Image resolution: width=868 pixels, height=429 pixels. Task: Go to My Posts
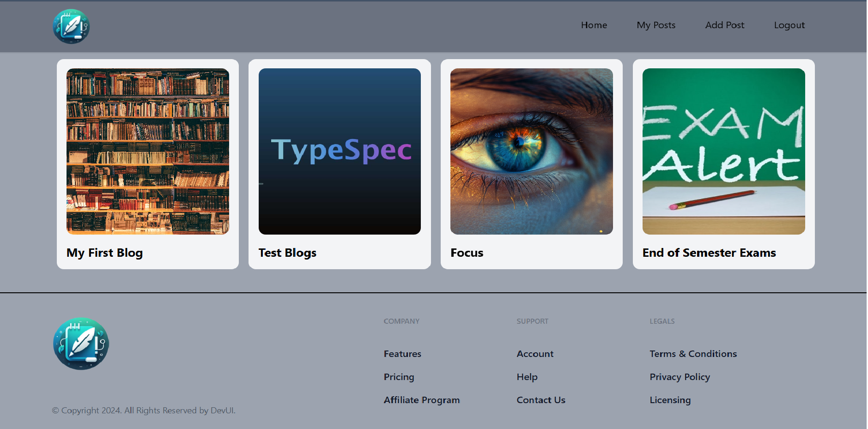(656, 25)
